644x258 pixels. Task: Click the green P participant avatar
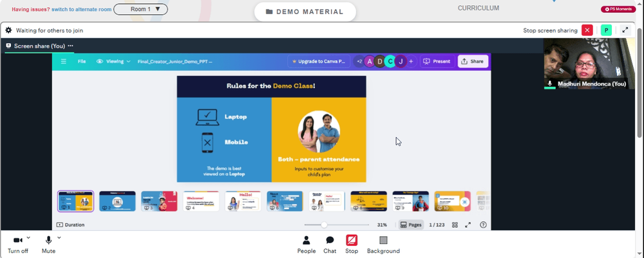(x=606, y=30)
